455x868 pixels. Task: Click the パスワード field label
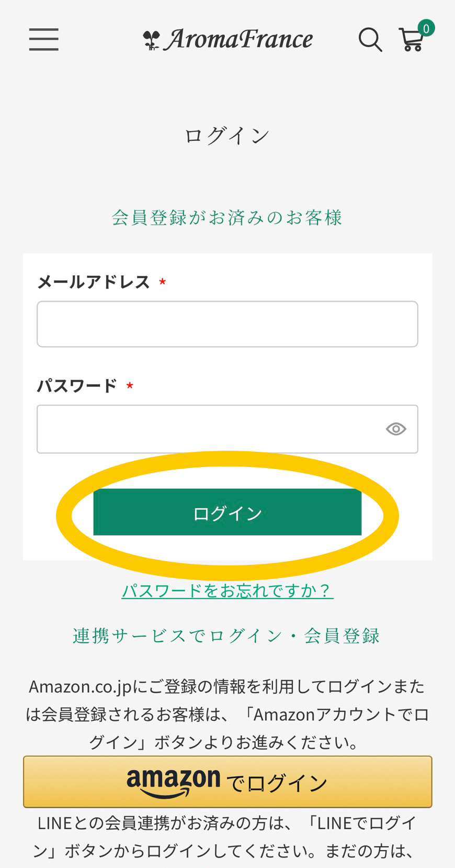(x=77, y=386)
